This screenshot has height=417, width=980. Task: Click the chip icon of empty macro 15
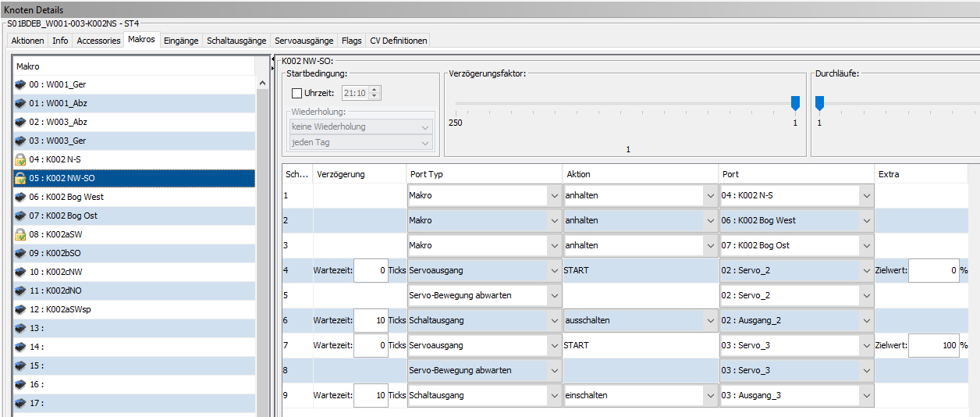[x=20, y=365]
